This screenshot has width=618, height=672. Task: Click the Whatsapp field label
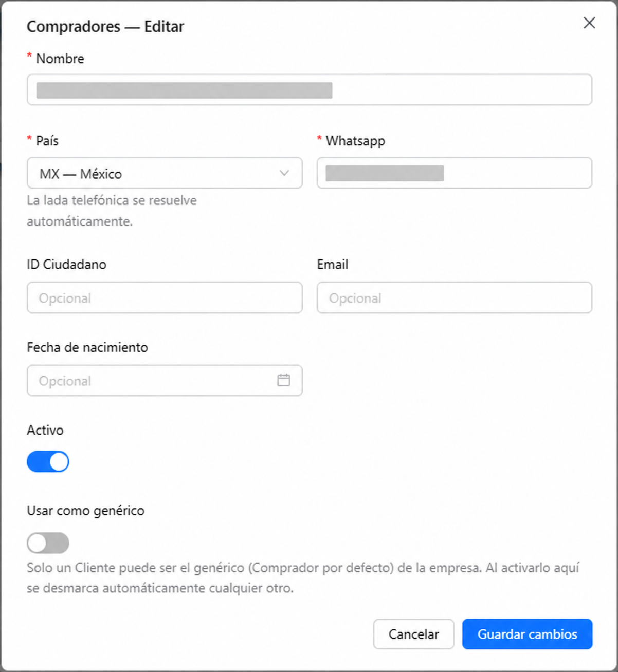pos(355,141)
